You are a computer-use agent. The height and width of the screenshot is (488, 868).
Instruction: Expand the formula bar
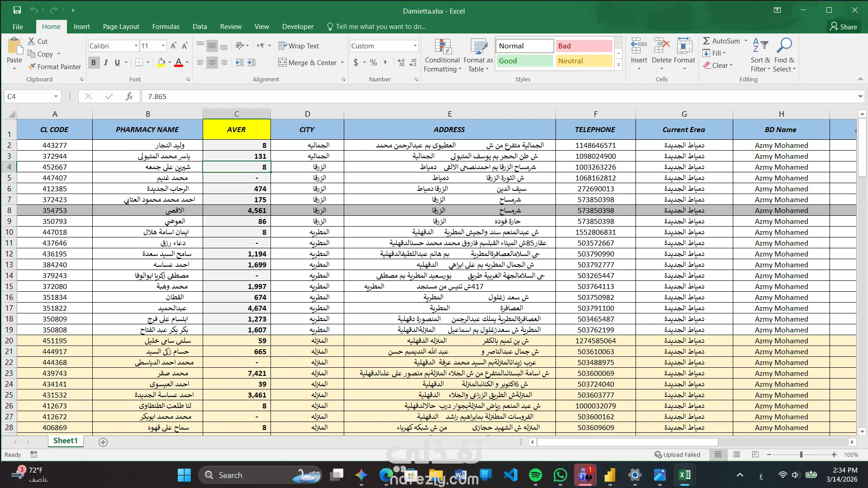pos(860,96)
